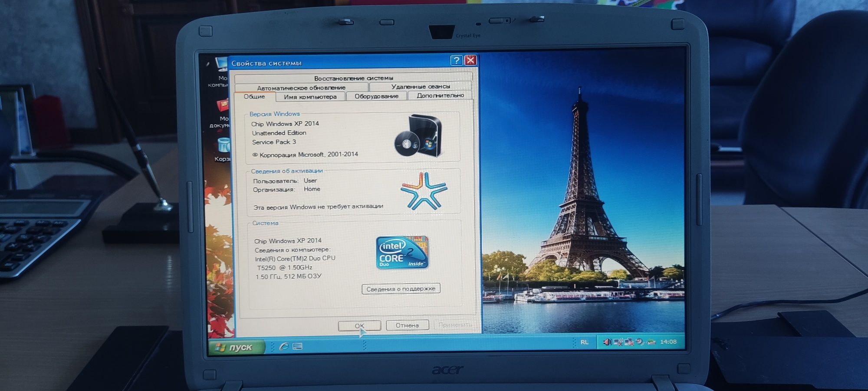Screen dimensions: 868x391
Task: Click the Отмена button
Action: (x=407, y=325)
